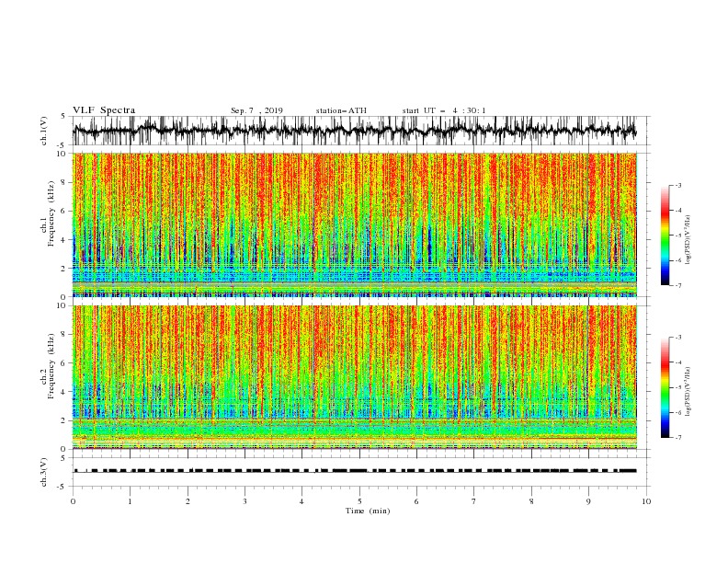The width and height of the screenshot is (728, 563).
Task: Click the "8" kHz tick on ch.1 frequency axis
Action: 64,182
